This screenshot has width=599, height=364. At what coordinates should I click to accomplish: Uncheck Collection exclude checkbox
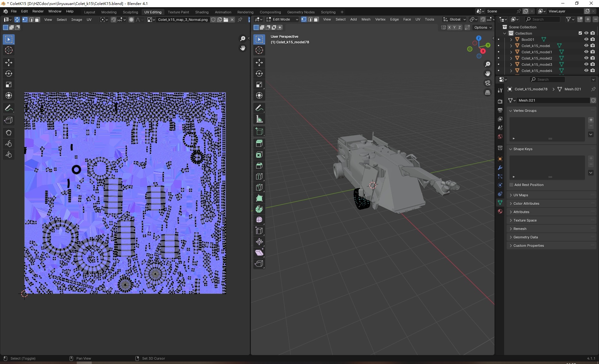580,33
